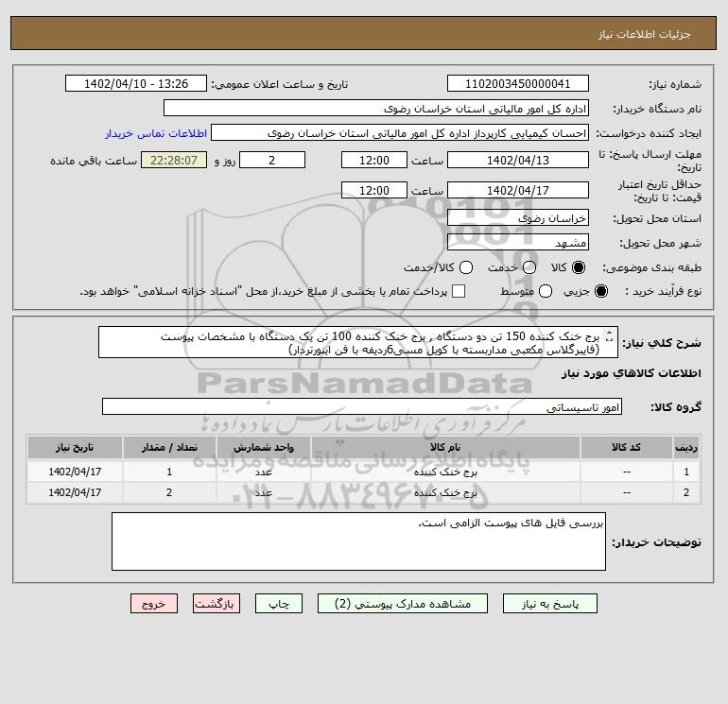Click the response deadline date 1402/04/13
The height and width of the screenshot is (704, 728).
518,160
